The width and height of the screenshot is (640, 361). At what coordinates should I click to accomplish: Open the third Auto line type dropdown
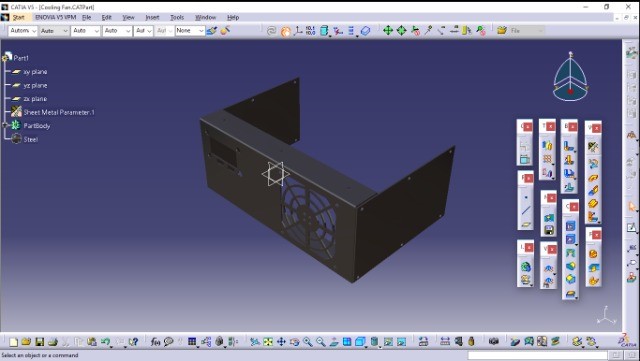coord(85,31)
